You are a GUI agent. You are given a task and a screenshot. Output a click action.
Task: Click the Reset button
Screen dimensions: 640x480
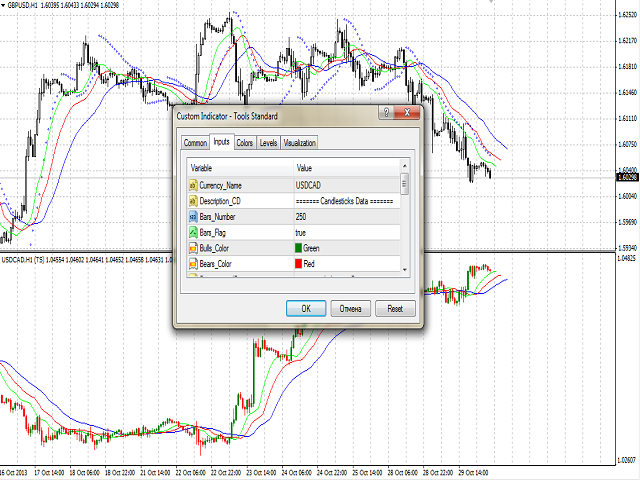(395, 309)
